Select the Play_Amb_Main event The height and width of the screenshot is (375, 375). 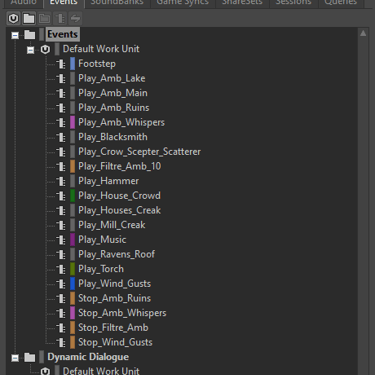click(113, 93)
